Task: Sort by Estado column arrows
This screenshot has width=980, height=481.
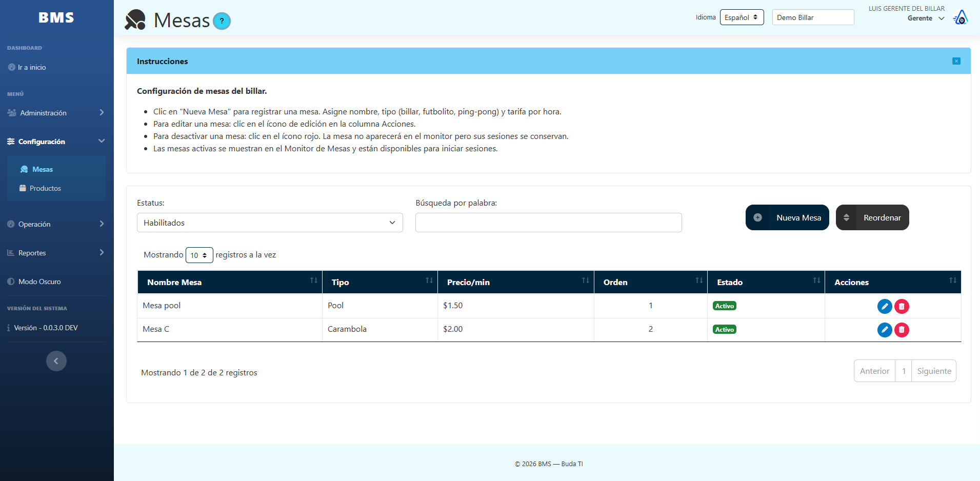Action: pyautogui.click(x=817, y=280)
